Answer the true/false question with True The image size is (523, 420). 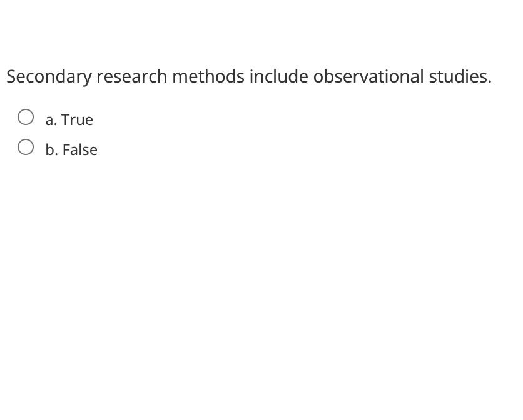click(26, 116)
